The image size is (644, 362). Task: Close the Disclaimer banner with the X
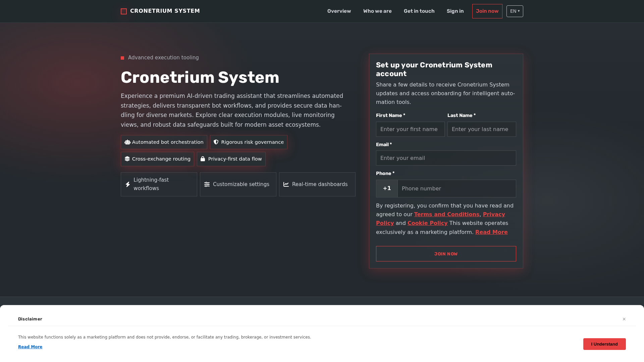click(624, 319)
